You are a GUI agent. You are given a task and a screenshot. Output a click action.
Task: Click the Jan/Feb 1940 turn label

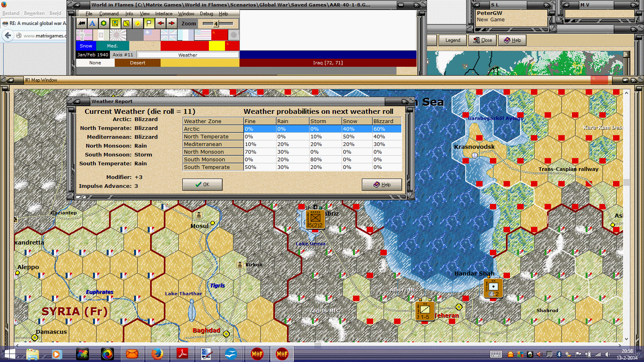(93, 55)
